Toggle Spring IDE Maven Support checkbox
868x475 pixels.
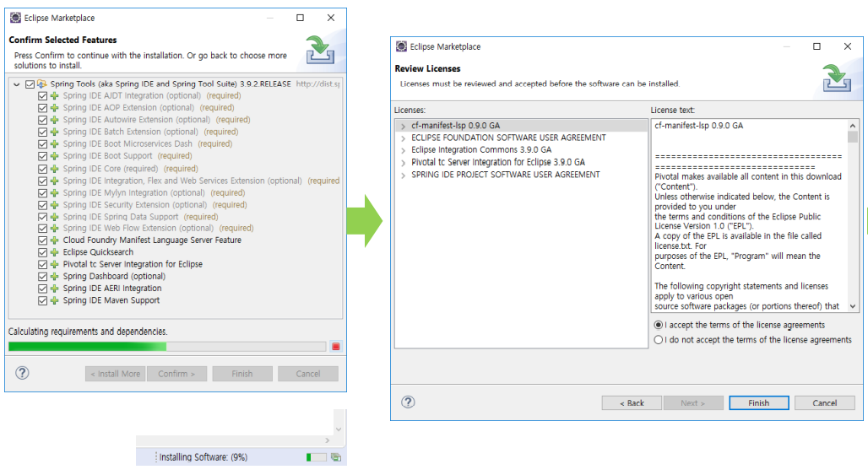point(42,301)
